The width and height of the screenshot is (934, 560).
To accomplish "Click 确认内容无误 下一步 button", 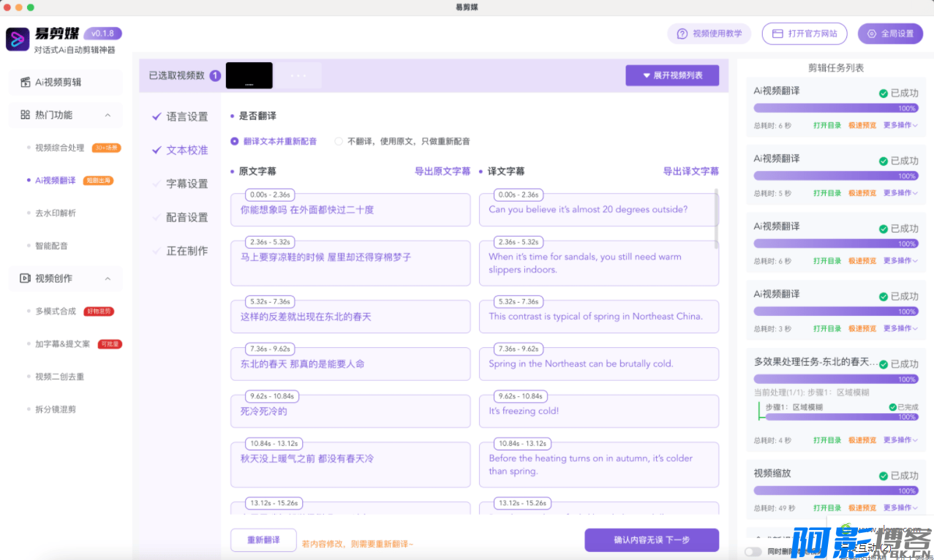I will 652,540.
